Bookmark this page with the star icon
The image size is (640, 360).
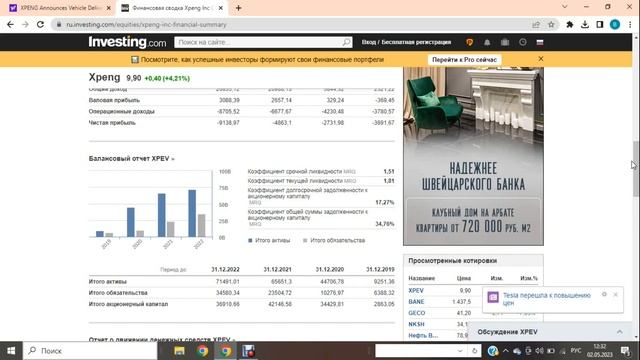click(x=551, y=24)
